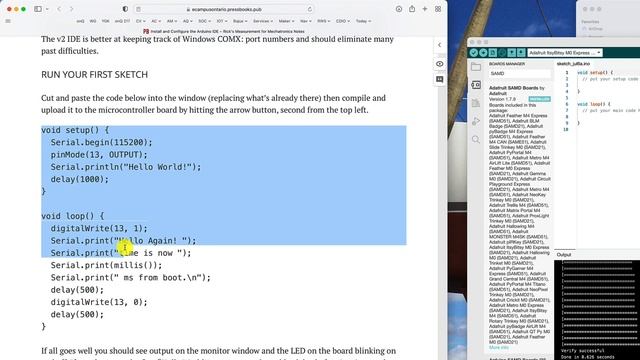Open the Library Manager icon in Arduino sidebar
640x360 pixels.
[x=476, y=103]
